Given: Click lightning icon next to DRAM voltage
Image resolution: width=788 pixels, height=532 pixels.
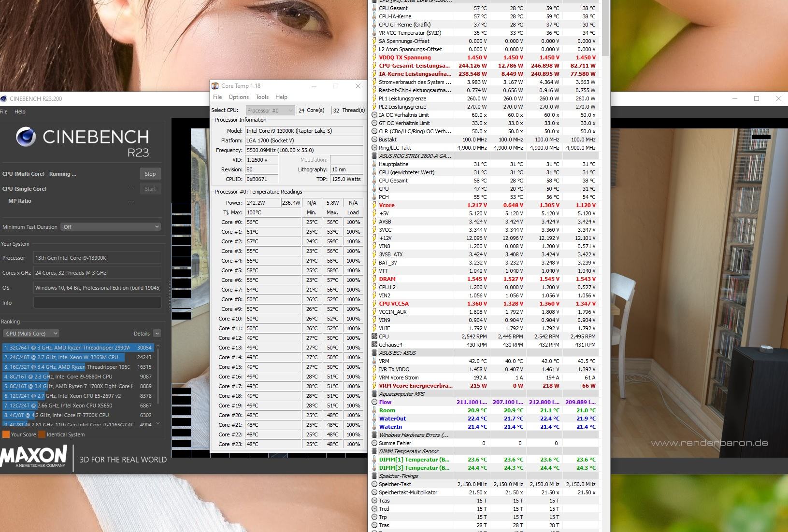Looking at the screenshot, I should [x=374, y=279].
